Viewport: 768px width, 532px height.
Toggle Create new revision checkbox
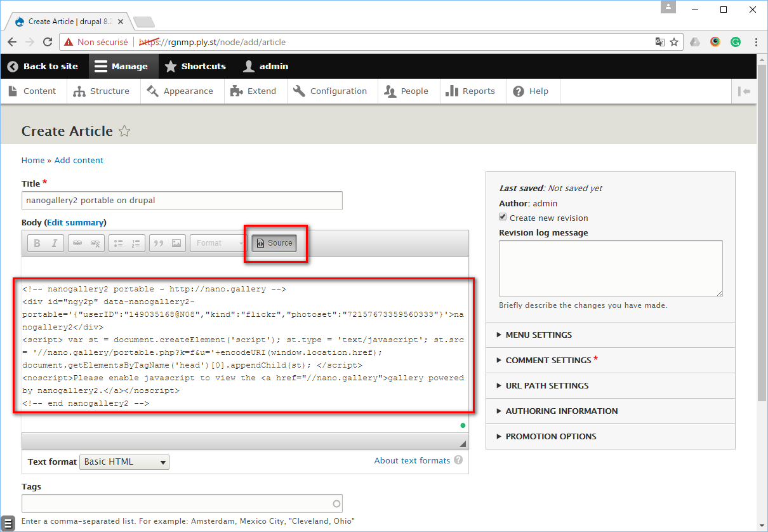(x=503, y=217)
